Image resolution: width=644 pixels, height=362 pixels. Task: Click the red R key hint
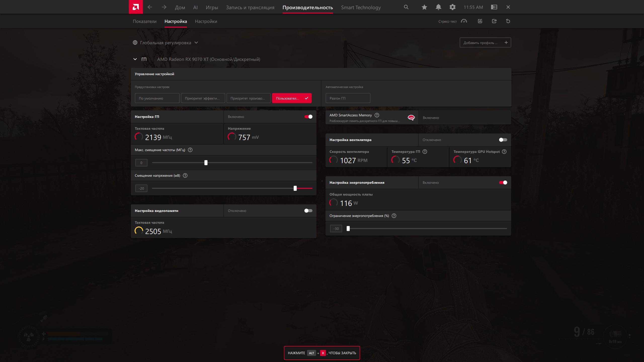pyautogui.click(x=323, y=353)
